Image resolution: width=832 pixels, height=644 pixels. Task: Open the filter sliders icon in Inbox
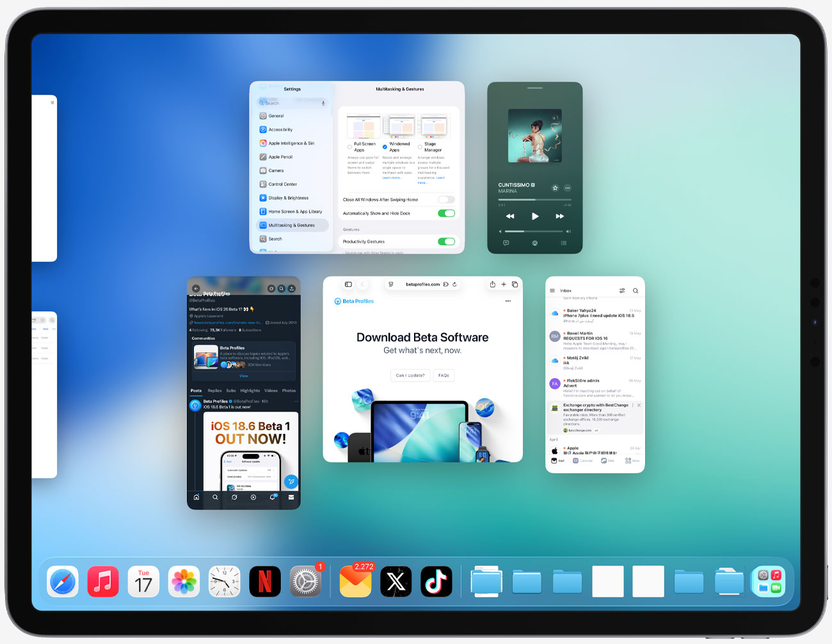(622, 291)
